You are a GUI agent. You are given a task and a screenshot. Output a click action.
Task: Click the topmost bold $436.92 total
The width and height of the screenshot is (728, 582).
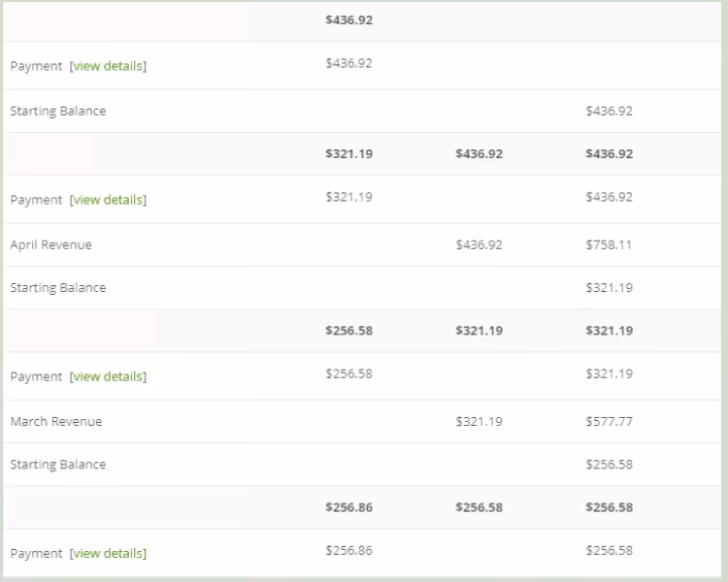[x=348, y=19]
